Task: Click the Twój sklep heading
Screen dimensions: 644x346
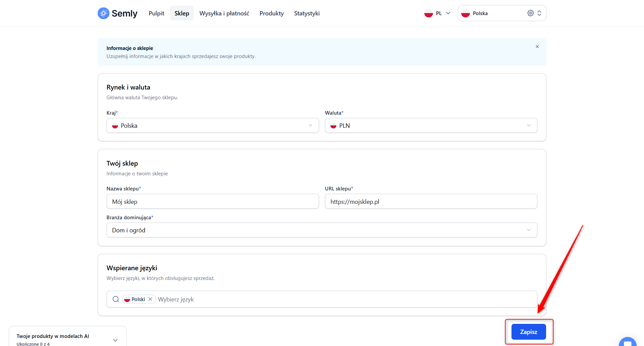Action: tap(122, 163)
